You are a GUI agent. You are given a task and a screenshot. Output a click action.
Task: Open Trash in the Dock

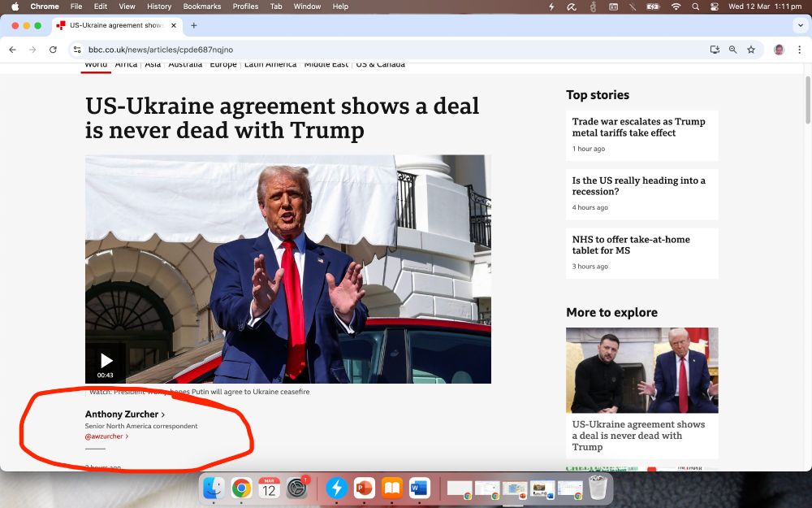click(x=598, y=488)
